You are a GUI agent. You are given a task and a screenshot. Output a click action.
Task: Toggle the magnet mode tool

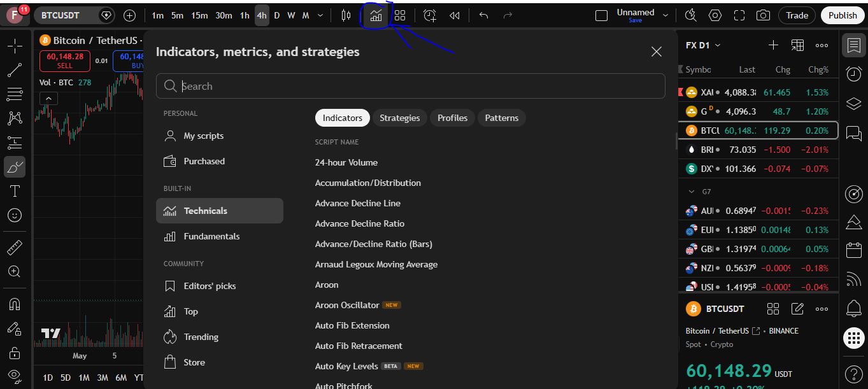tap(15, 304)
